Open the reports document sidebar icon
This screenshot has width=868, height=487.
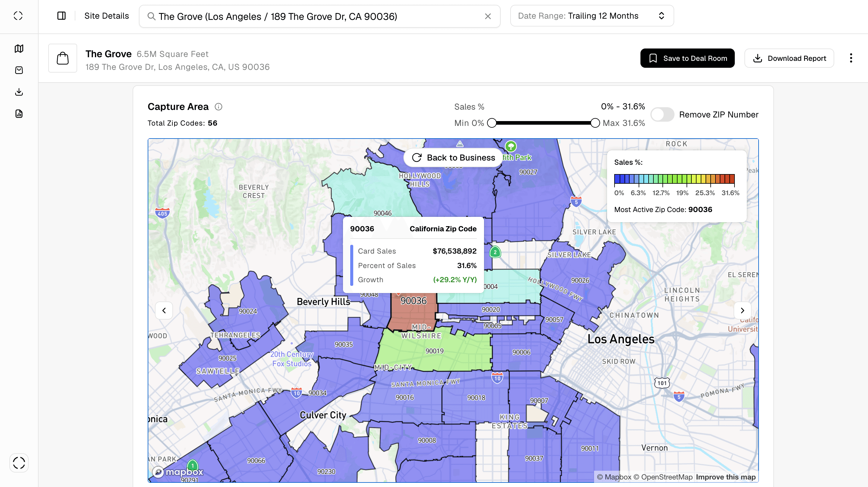click(x=19, y=114)
